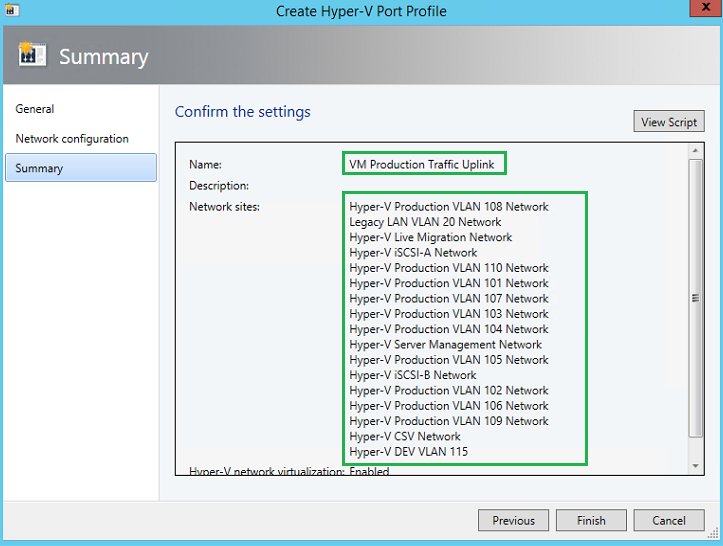Image resolution: width=723 pixels, height=546 pixels.
Task: Click the 'Confirm the settings' heading
Action: [243, 112]
